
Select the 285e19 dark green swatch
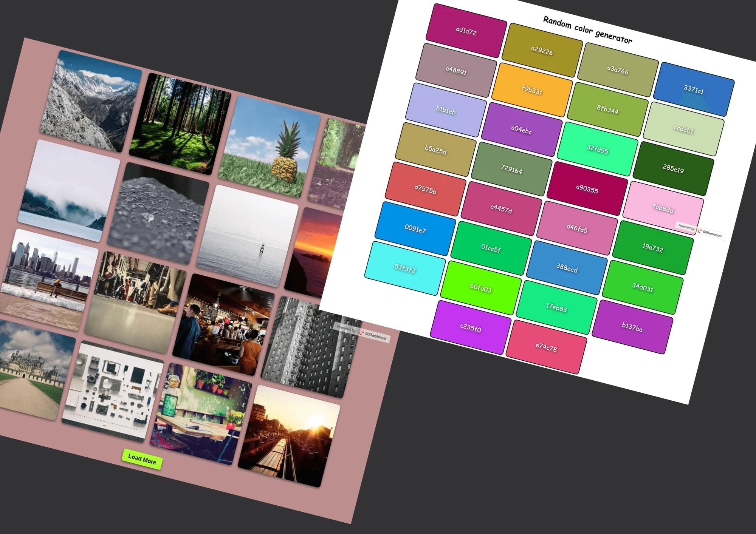[x=673, y=168]
